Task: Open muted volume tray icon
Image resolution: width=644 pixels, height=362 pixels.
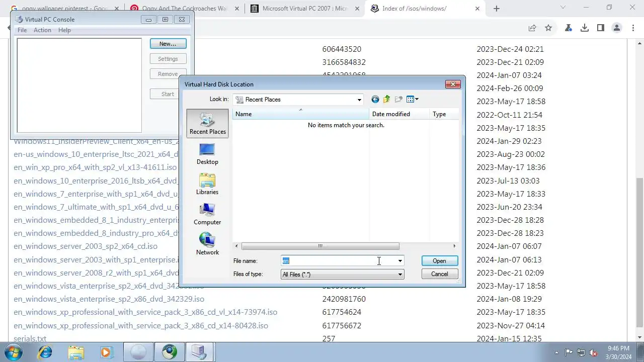Action: tap(593, 352)
